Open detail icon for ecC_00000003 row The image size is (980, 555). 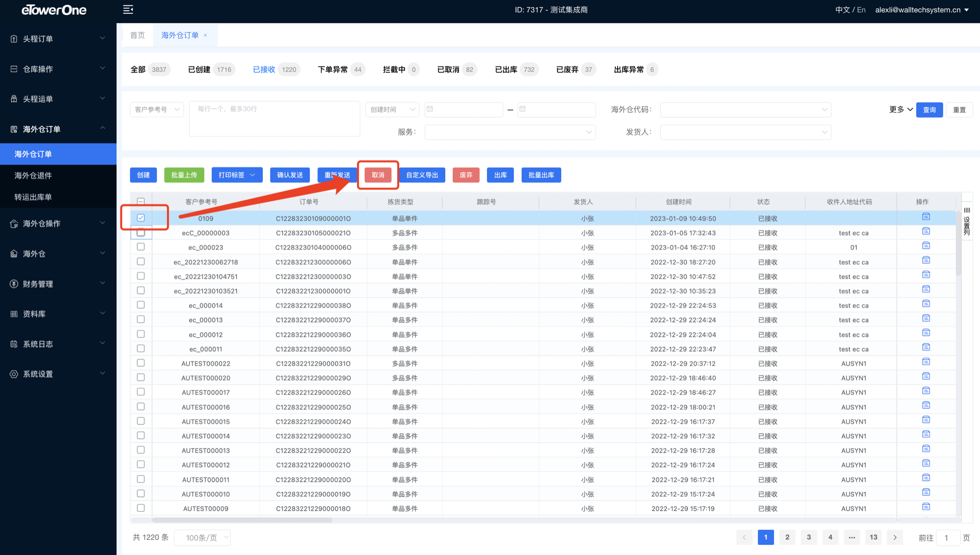pos(926,231)
